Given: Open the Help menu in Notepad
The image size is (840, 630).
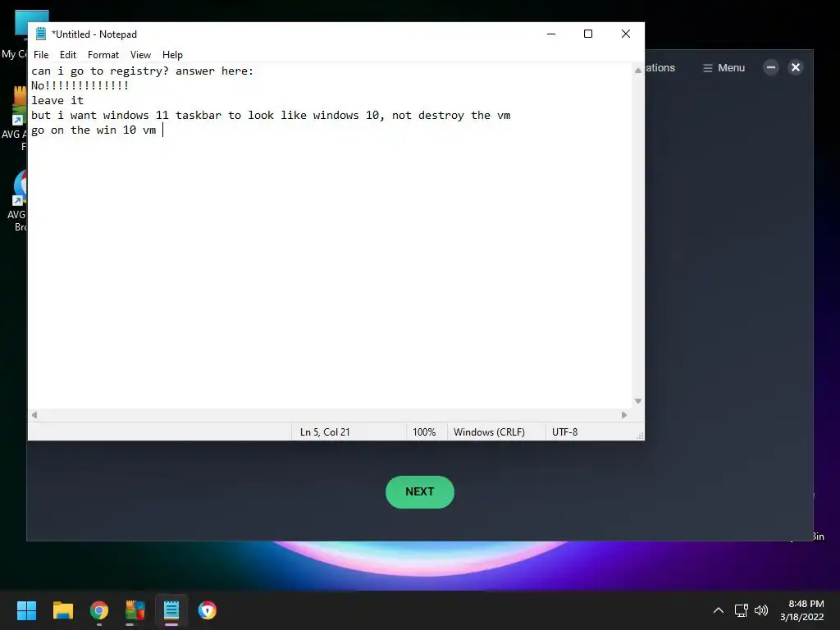Looking at the screenshot, I should click(172, 55).
